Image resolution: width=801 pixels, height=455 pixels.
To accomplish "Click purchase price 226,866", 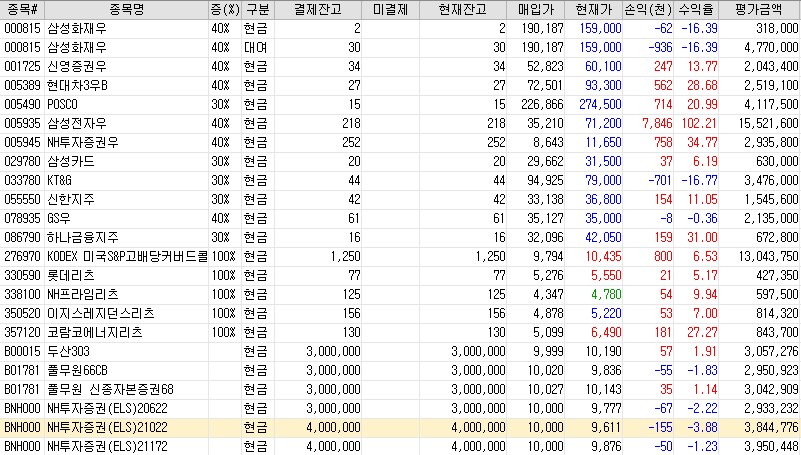I will 543,105.
